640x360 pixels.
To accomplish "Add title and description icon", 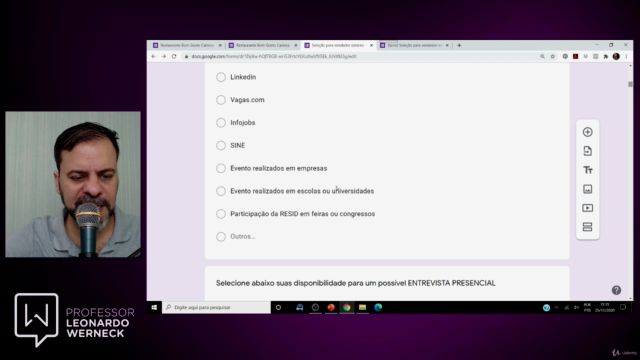I will 587,170.
